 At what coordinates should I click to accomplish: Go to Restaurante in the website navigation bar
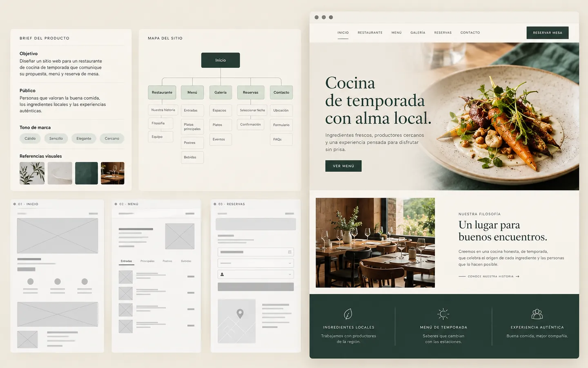pos(370,33)
